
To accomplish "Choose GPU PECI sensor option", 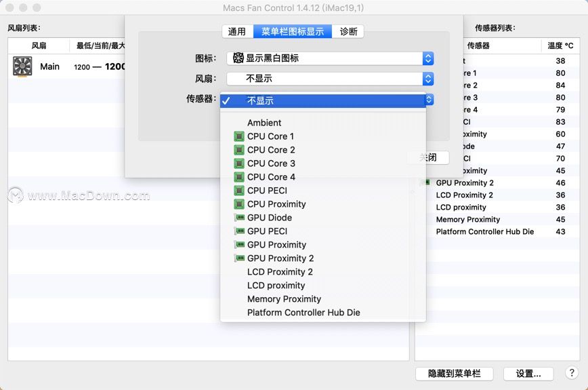I will 323,231.
